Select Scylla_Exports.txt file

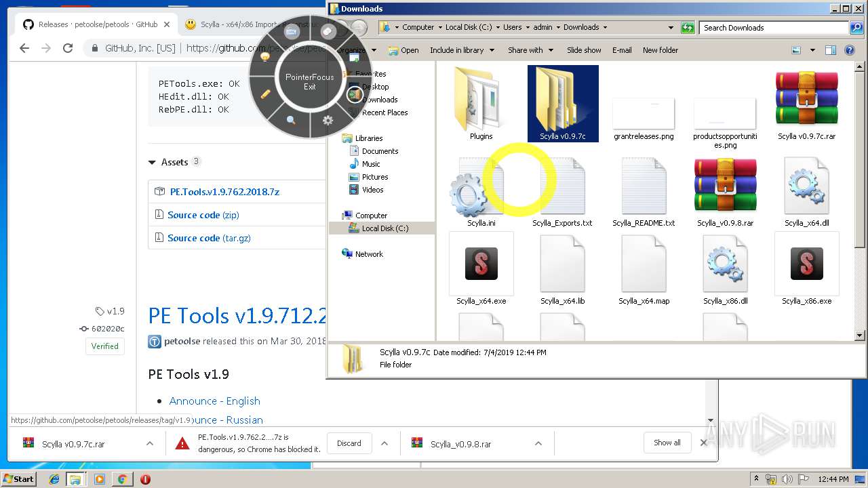tap(562, 192)
